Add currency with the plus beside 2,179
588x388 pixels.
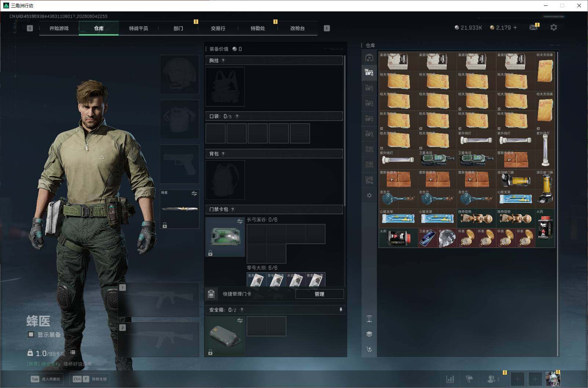515,28
